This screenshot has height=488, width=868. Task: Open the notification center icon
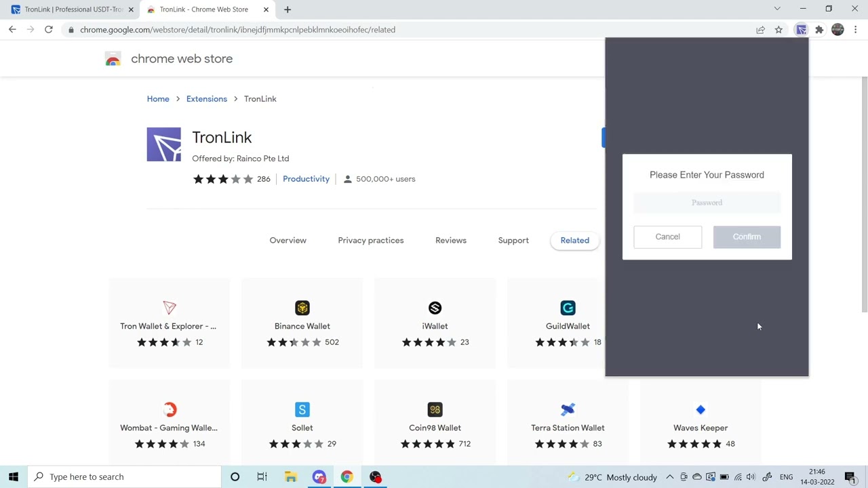click(850, 477)
